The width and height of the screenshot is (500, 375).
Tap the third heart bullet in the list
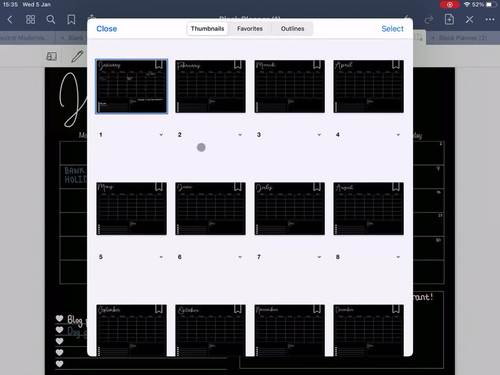(x=59, y=341)
